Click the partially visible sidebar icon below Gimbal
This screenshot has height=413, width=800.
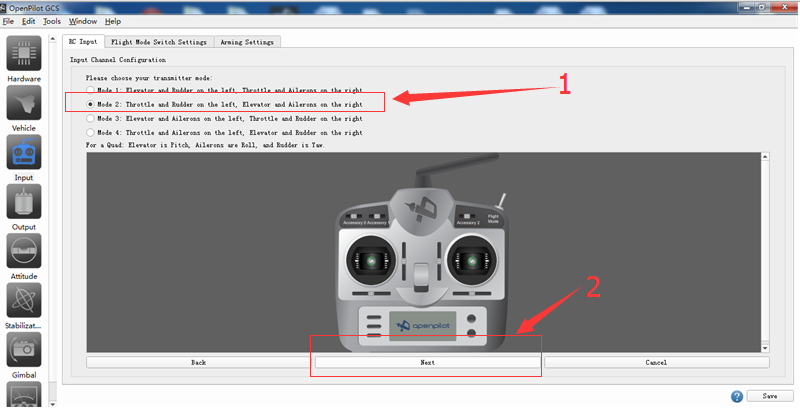point(24,394)
